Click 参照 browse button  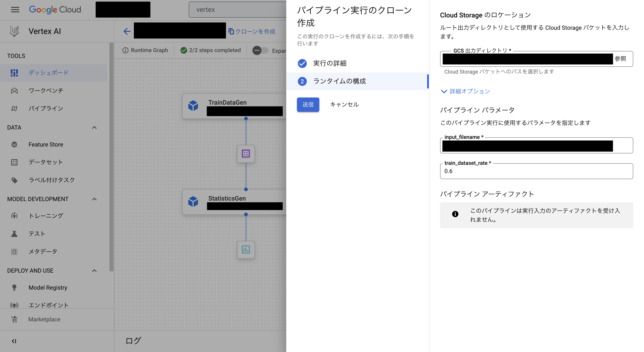[621, 59]
